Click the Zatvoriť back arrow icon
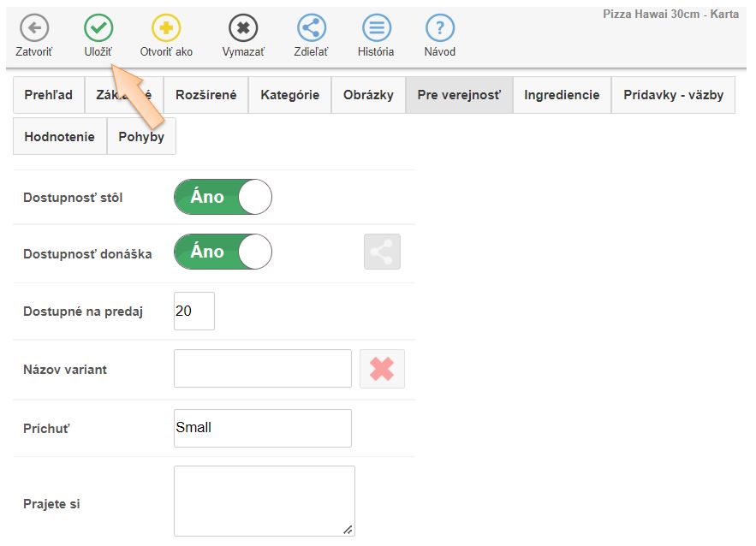This screenshot has height=546, width=756. 33,28
